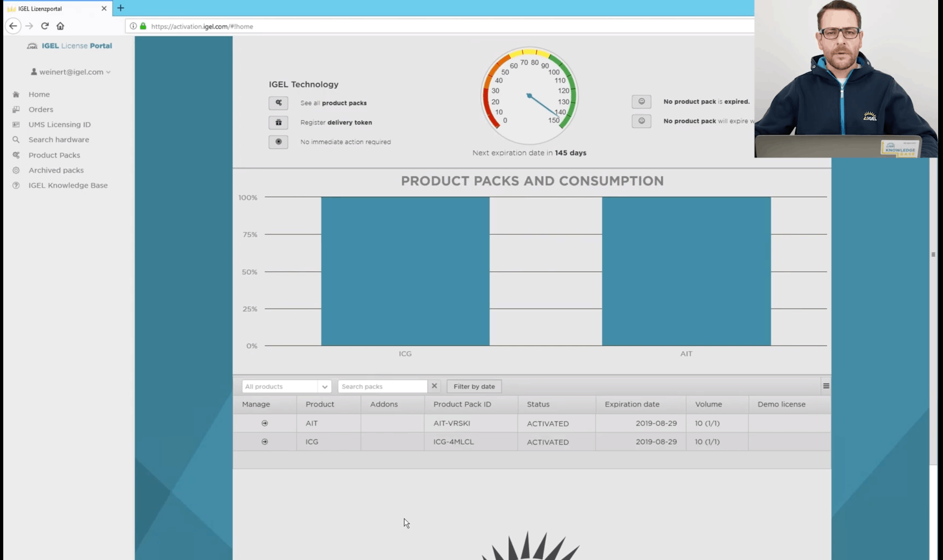Image resolution: width=943 pixels, height=560 pixels.
Task: Open Orders in the sidebar
Action: coord(41,109)
